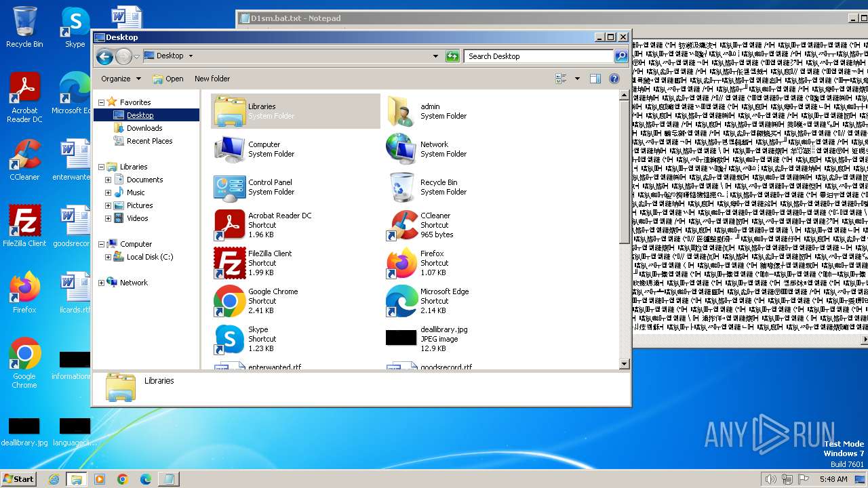This screenshot has width=868, height=488.
Task: Select the admin system folder icon
Action: click(x=401, y=111)
